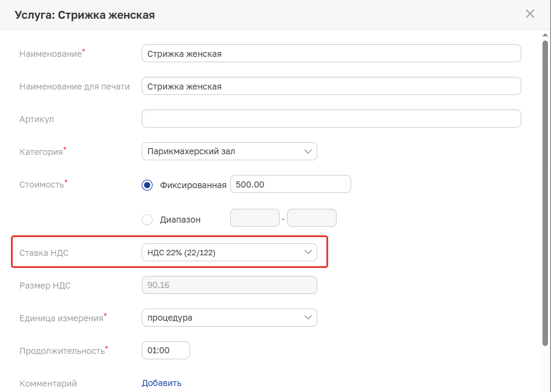Expand the Ставка НДС dropdown

pyautogui.click(x=229, y=252)
